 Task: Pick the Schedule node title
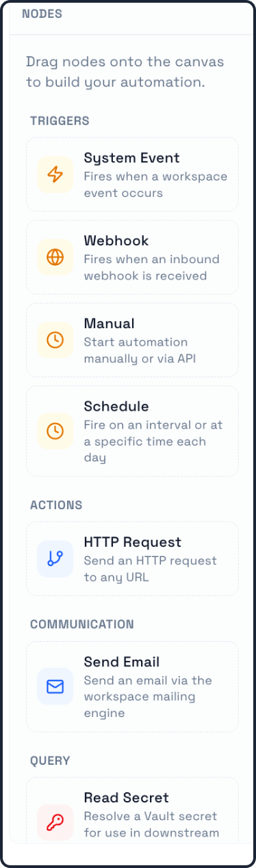116,406
